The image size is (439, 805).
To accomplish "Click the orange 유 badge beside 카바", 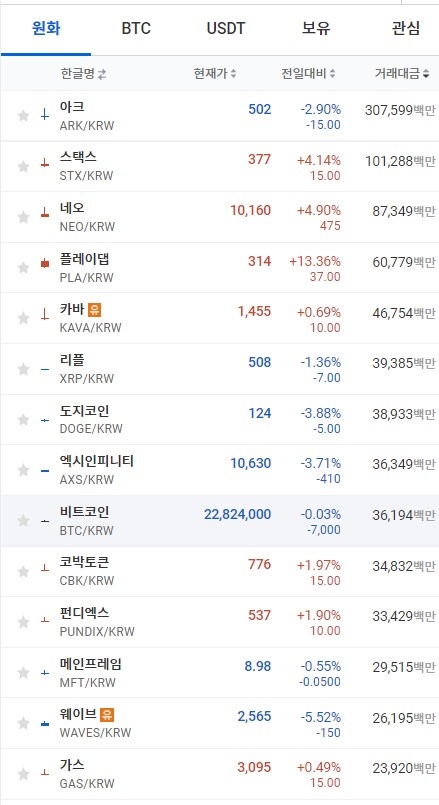I will [x=94, y=309].
